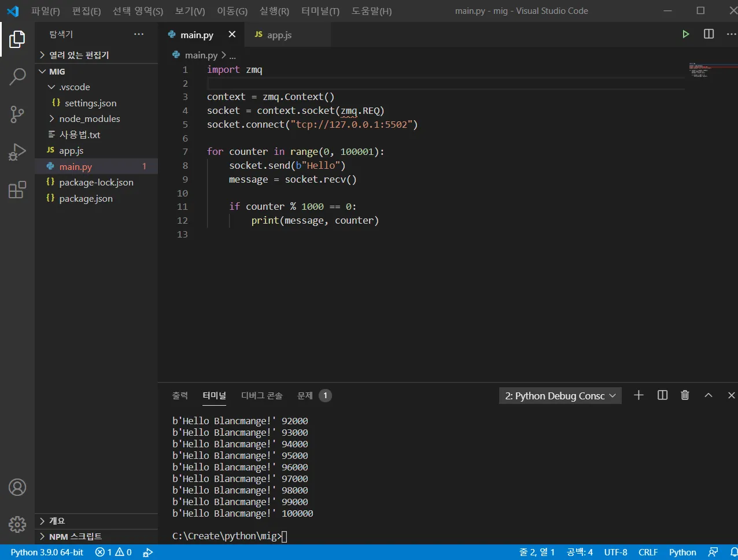Expand the NPM 스크립트 section
The width and height of the screenshot is (738, 560).
(x=75, y=536)
